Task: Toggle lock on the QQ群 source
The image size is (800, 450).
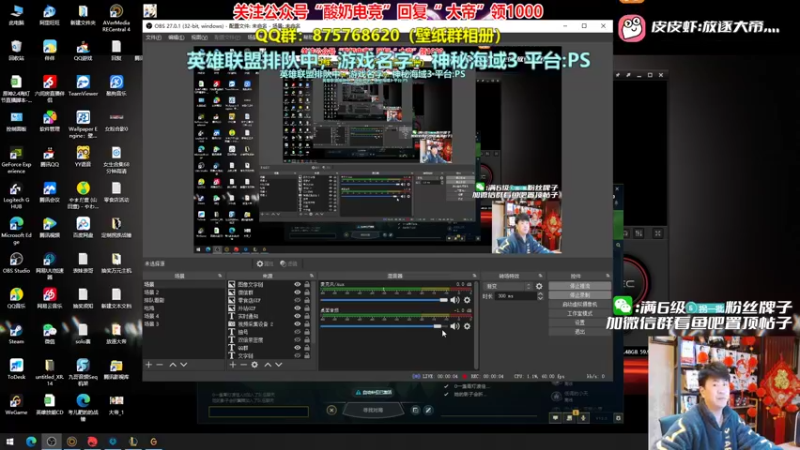Action: [307, 347]
